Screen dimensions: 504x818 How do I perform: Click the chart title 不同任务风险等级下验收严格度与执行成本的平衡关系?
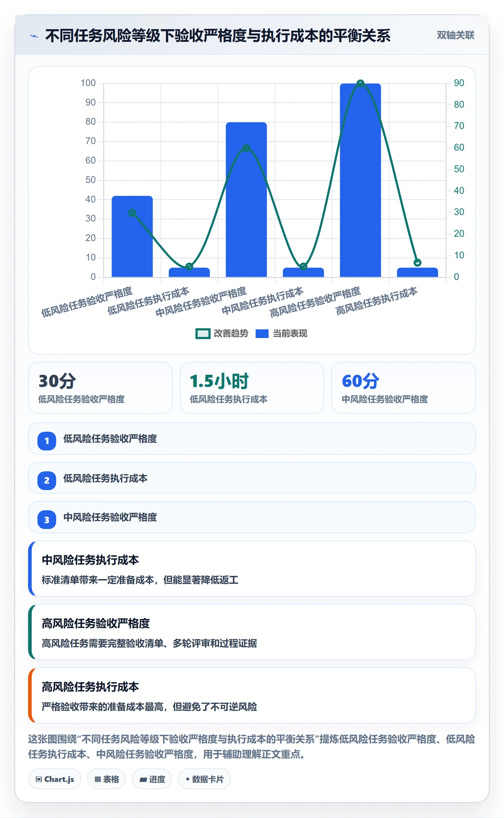click(218, 36)
